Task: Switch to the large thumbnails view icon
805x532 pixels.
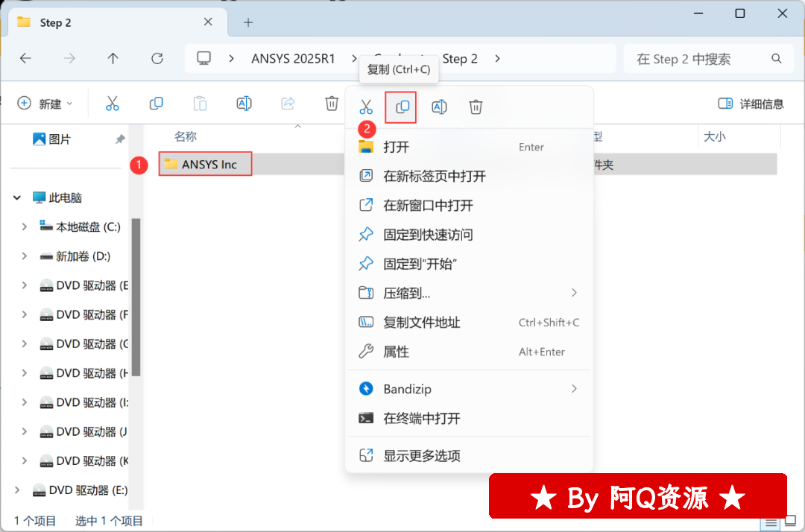Action: (x=791, y=521)
